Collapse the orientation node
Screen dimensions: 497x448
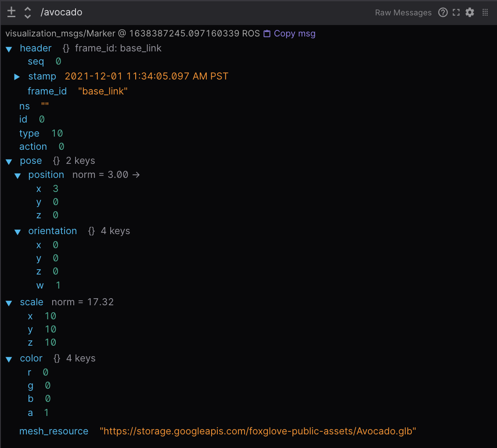[x=18, y=232]
